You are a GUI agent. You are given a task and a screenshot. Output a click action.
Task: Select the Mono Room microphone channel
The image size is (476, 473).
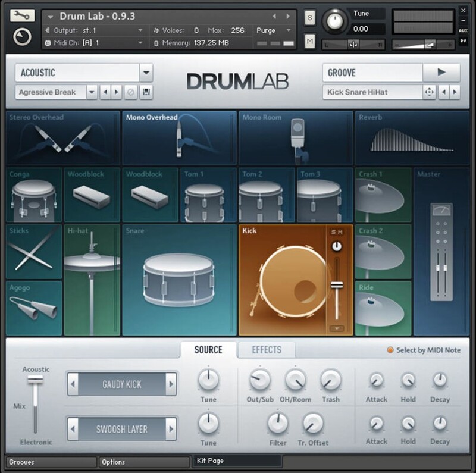point(295,137)
